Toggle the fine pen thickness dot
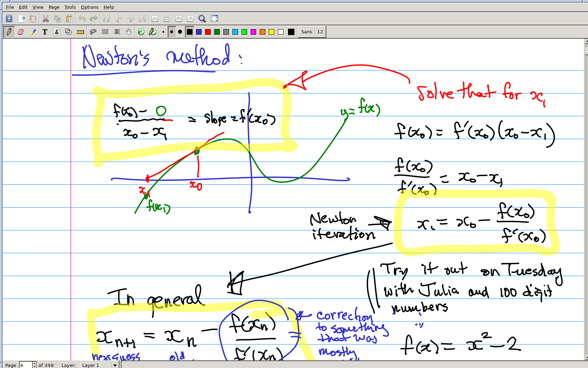Image resolution: width=588 pixels, height=368 pixels. [163, 32]
